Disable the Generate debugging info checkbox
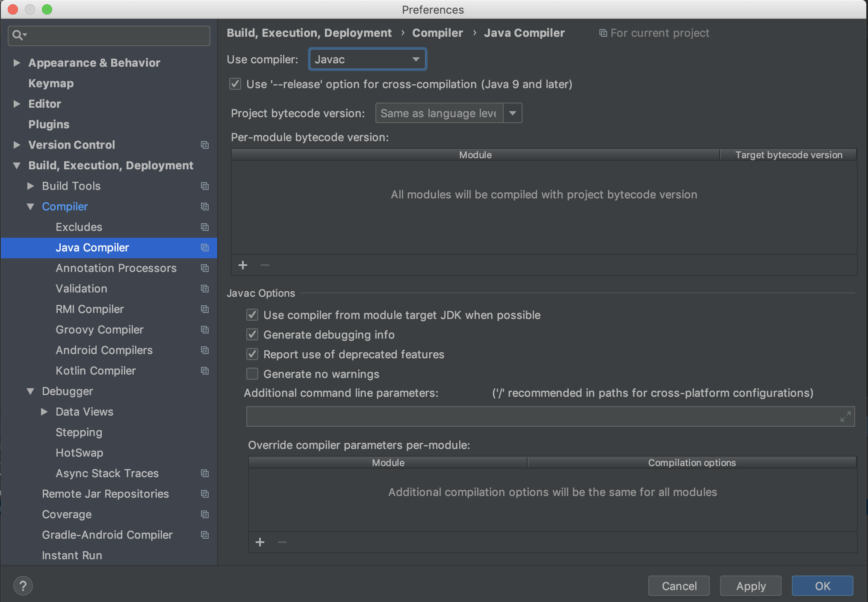Viewport: 868px width, 602px height. pyautogui.click(x=252, y=335)
